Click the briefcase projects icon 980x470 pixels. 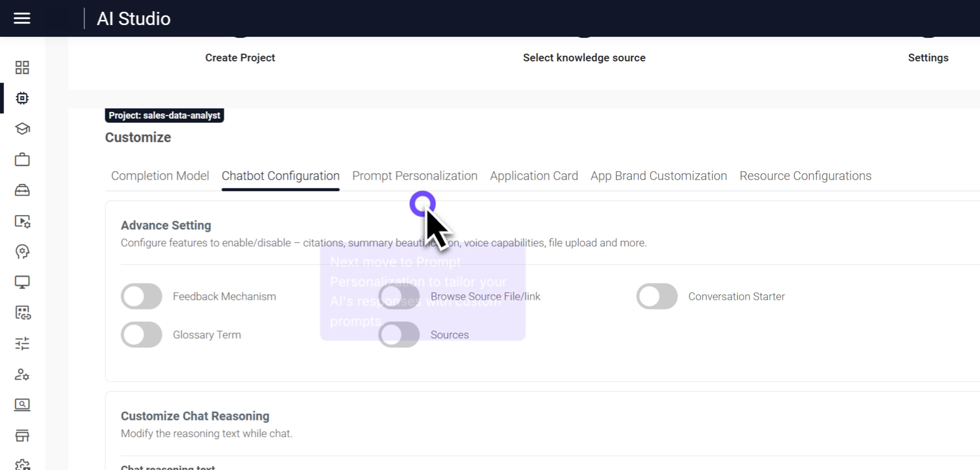(x=22, y=159)
